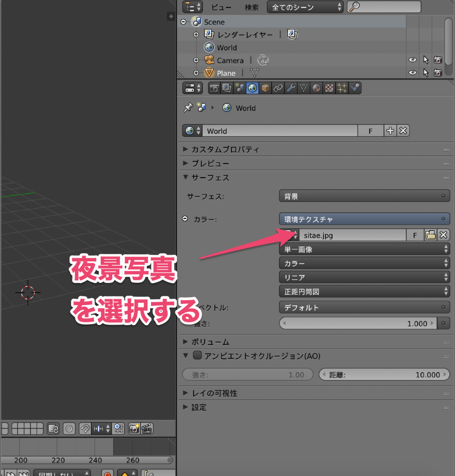The image size is (455, 476).
Task: Open the 全てのシーン dropdown
Action: (x=305, y=7)
